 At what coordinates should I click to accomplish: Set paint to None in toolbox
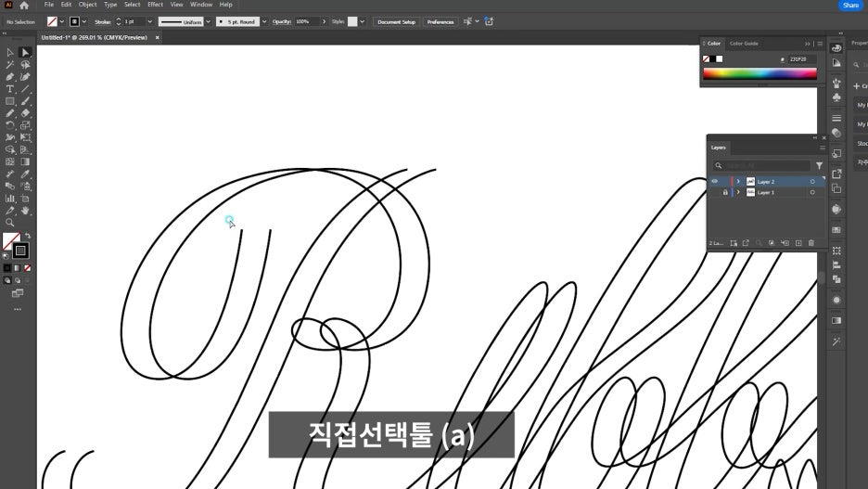point(27,268)
